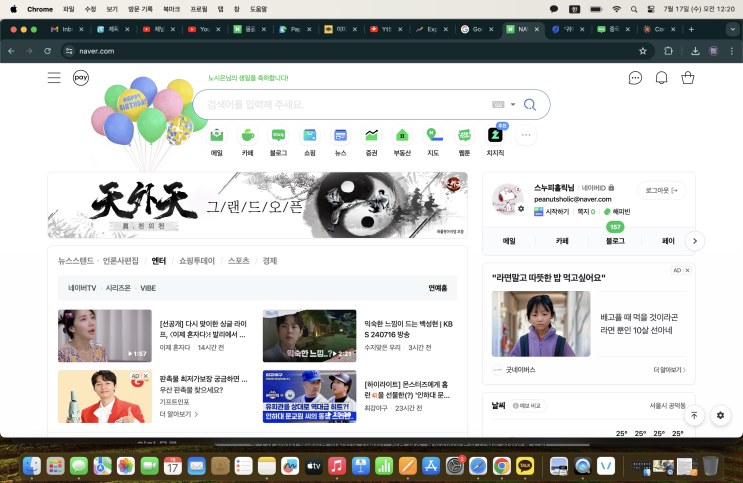Viewport: 743px width, 483px height.
Task: Select the 카페 tab in profile panel
Action: tap(562, 241)
